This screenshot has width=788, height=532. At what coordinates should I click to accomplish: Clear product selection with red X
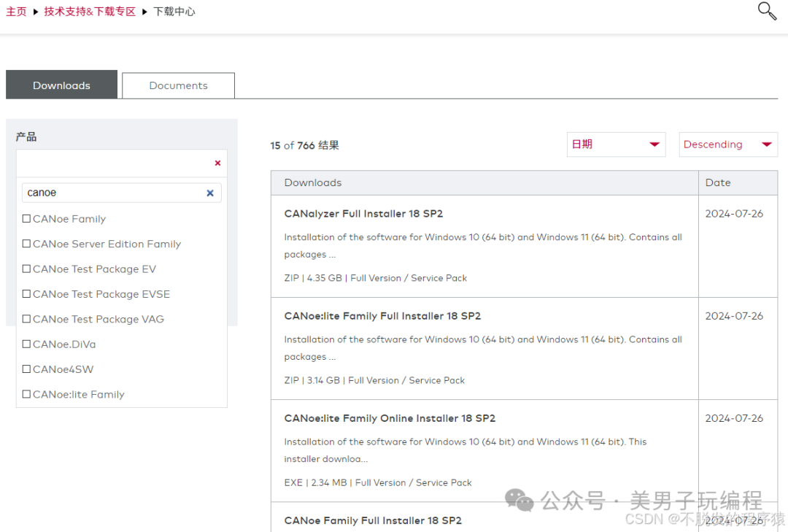click(217, 163)
